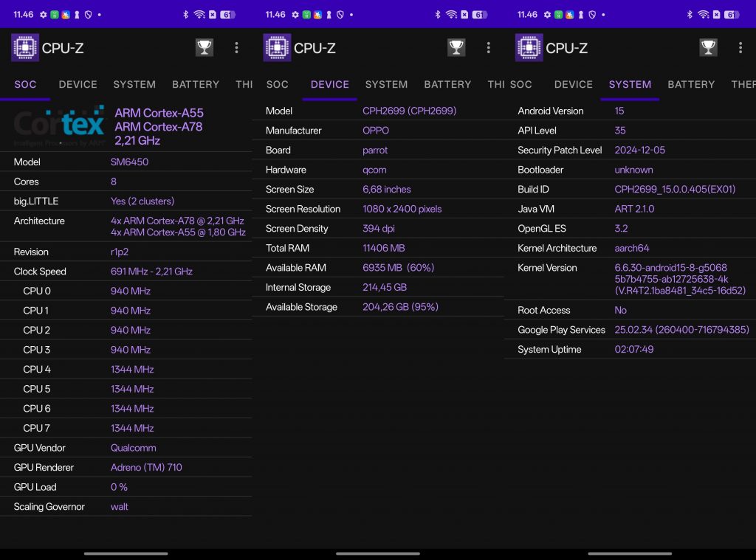756x560 pixels.
Task: Open overflow menu in right CPU-Z panel
Action: point(740,47)
